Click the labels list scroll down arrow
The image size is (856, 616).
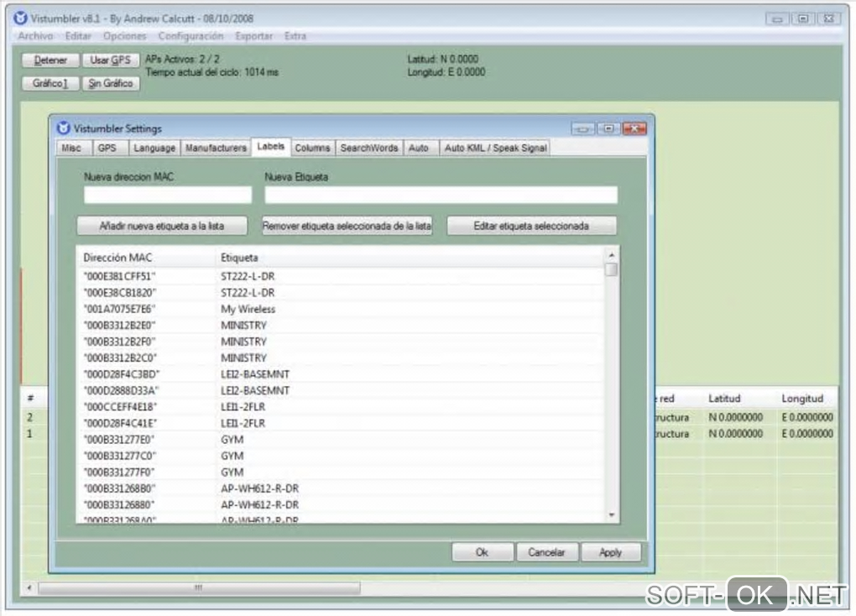(612, 514)
